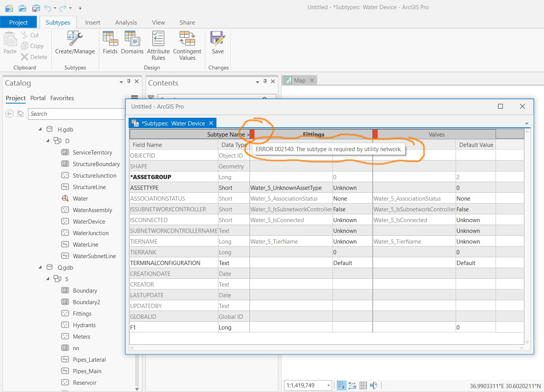Image resolution: width=544 pixels, height=392 pixels.
Task: Click the Copy button in Clipboard group
Action: click(x=32, y=46)
